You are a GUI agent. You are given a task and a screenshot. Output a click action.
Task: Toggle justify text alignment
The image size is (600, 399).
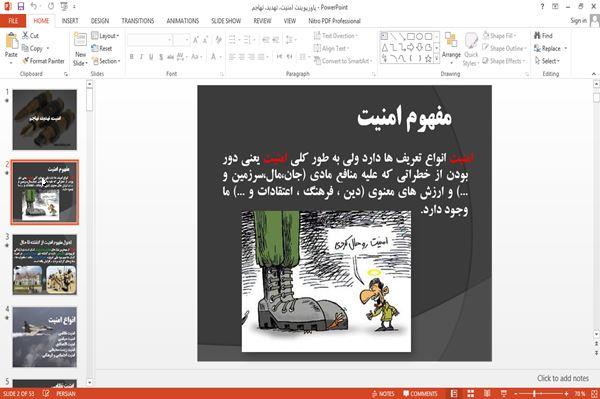pos(261,57)
